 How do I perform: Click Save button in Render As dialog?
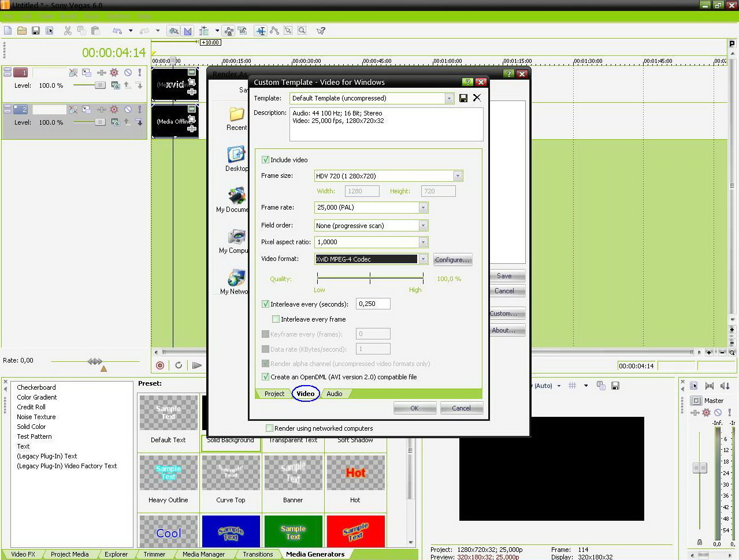click(506, 276)
